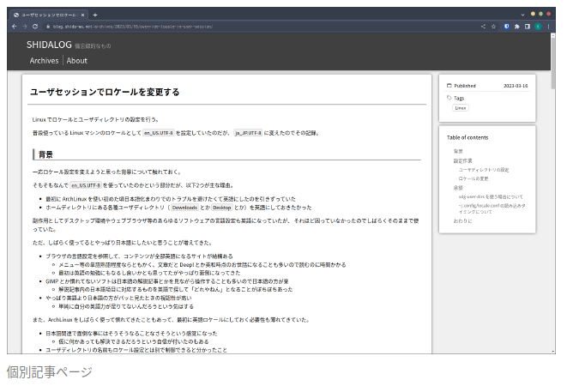
Task: Go back using the browser back arrow
Action: [14, 27]
